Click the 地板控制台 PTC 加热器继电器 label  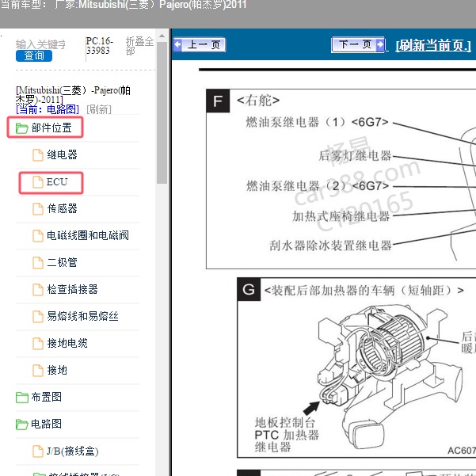287,435
